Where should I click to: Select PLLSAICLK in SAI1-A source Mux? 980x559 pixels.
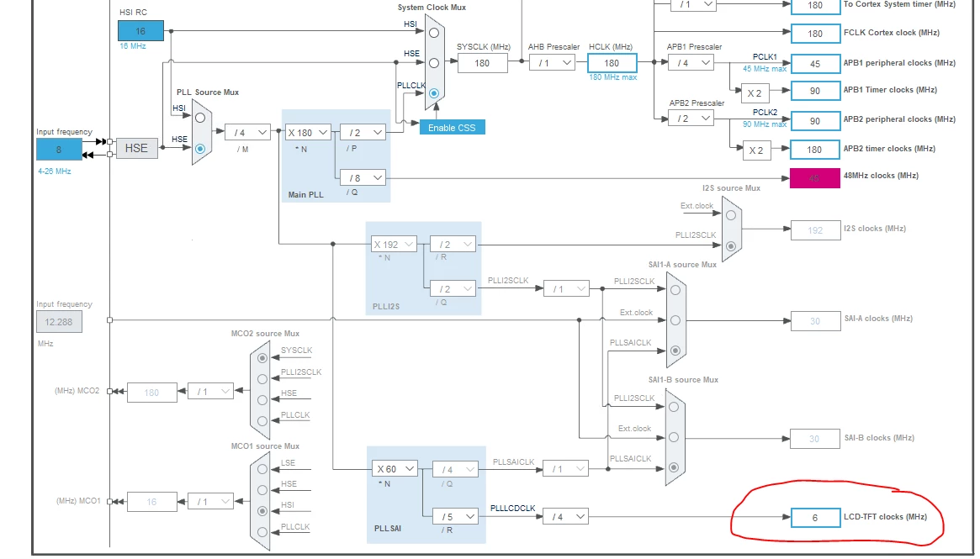point(675,351)
